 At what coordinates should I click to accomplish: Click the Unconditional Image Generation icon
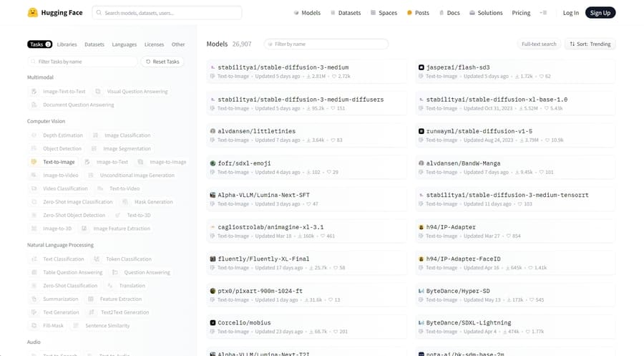pyautogui.click(x=91, y=175)
